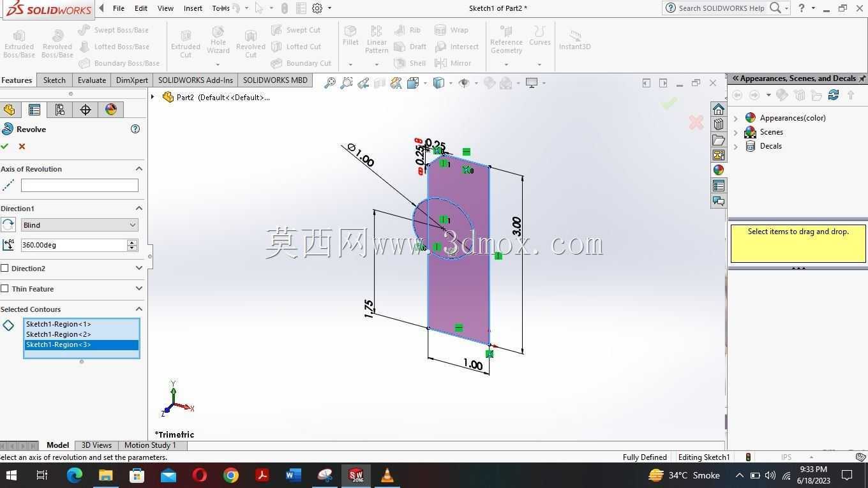Accept the Revolve feature with the green checkmark
Viewport: 868px width, 488px height.
coord(4,147)
